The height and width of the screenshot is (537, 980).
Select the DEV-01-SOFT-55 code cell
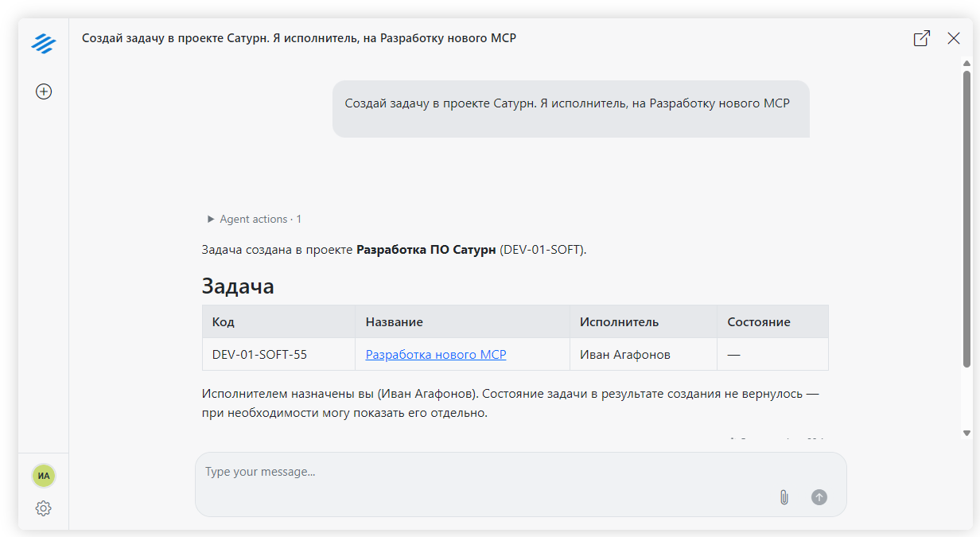278,355
